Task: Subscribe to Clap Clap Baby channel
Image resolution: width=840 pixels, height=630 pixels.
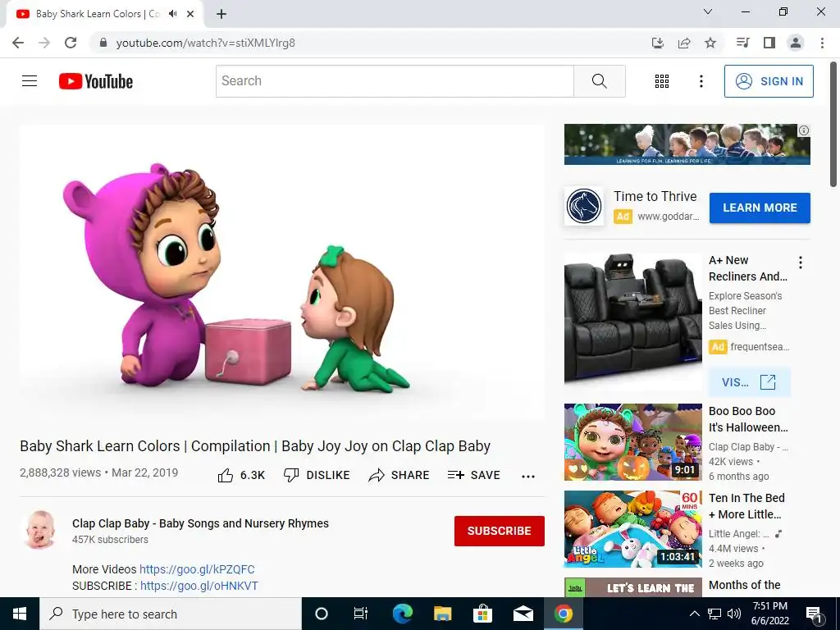Action: click(x=500, y=531)
